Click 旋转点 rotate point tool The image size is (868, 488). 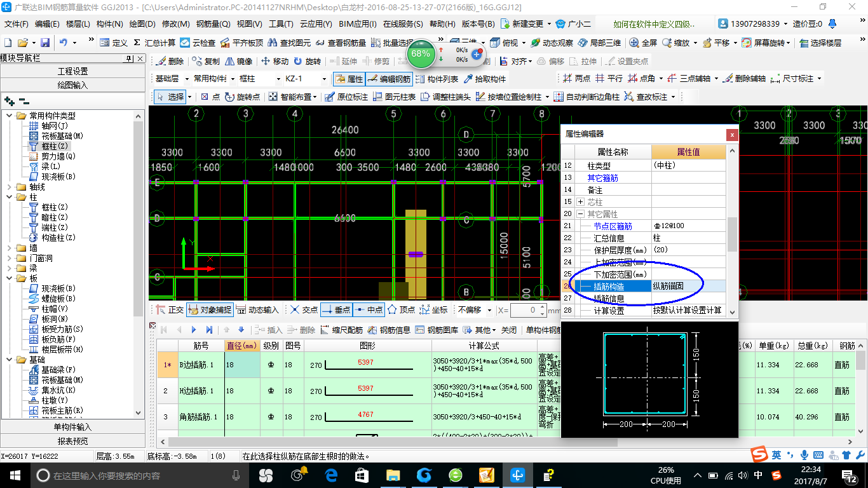(241, 97)
